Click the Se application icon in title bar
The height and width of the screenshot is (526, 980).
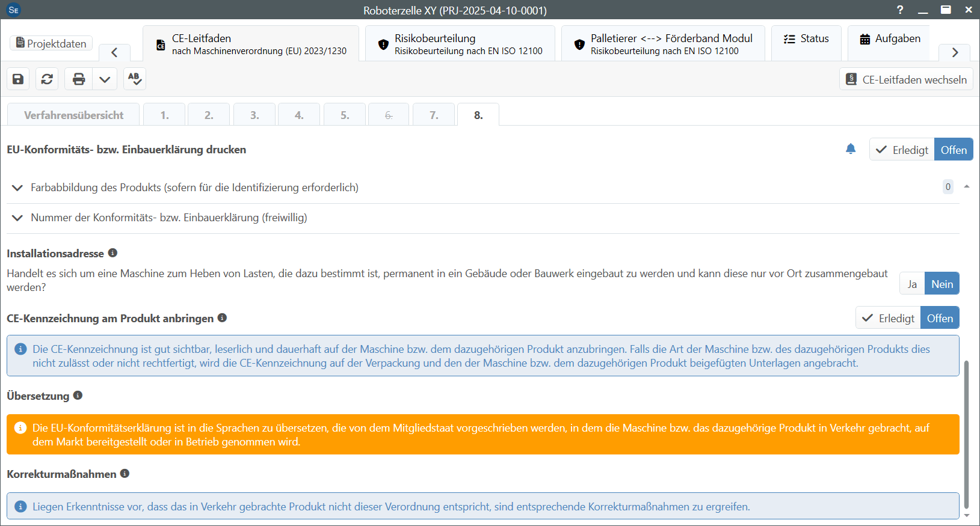(x=13, y=10)
